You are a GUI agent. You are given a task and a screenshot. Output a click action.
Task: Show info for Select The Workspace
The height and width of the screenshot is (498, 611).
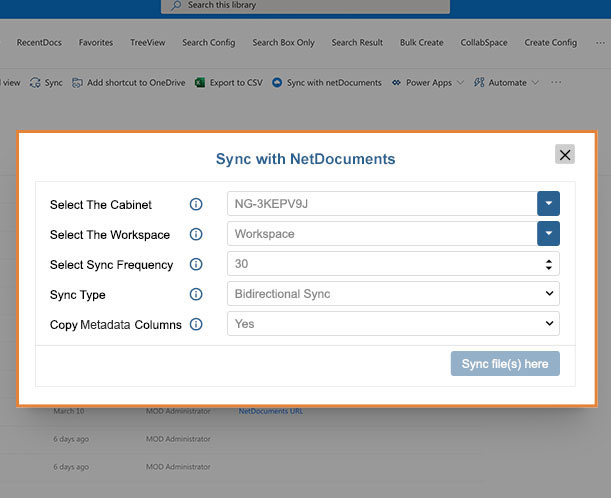(196, 234)
